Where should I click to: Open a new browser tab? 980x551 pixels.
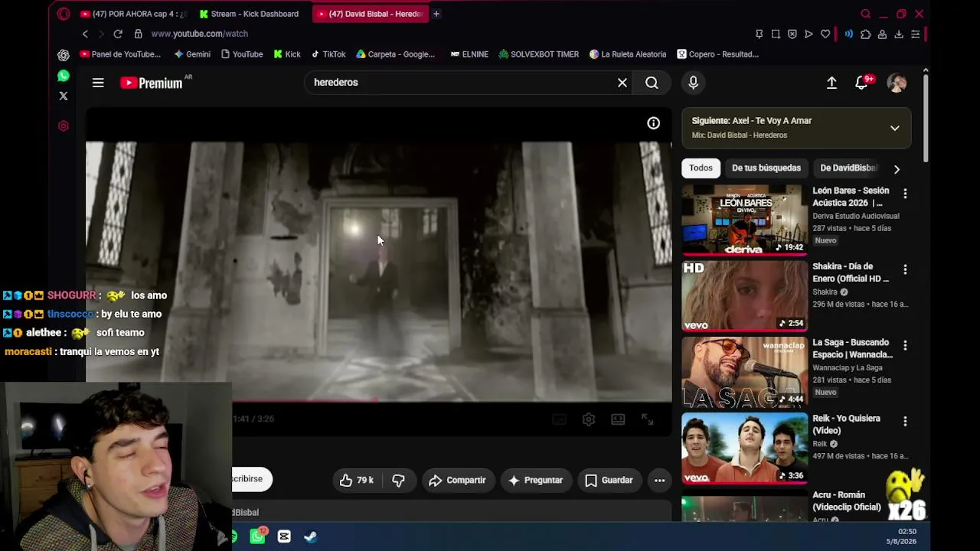tap(436, 14)
